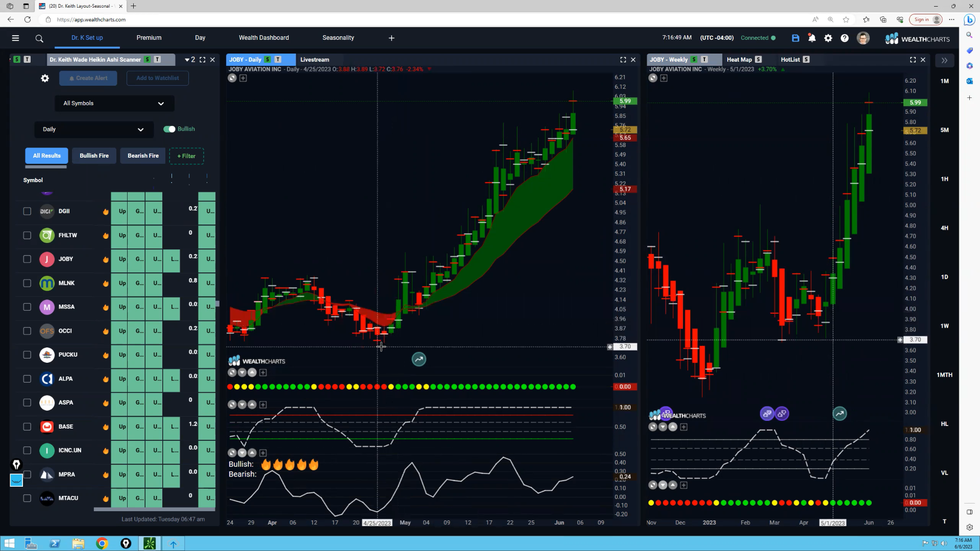This screenshot has width=980, height=551.
Task: Open Chrome from the Windows taskbar
Action: [102, 543]
